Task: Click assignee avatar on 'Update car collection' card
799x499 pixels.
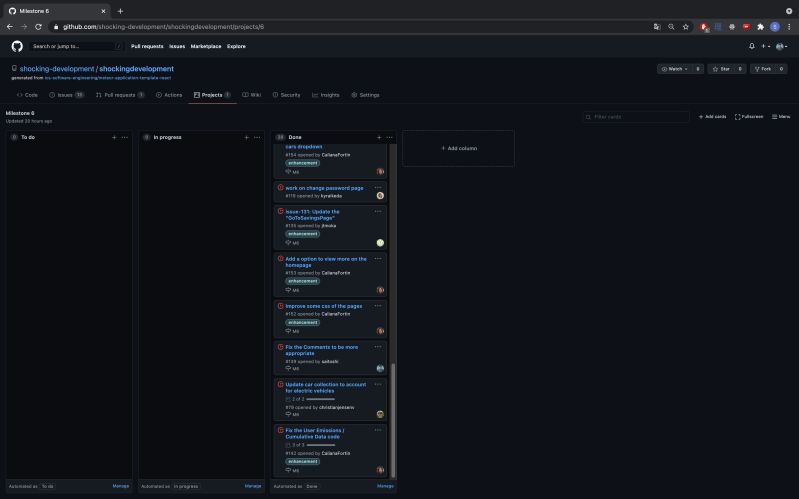Action: tap(380, 414)
